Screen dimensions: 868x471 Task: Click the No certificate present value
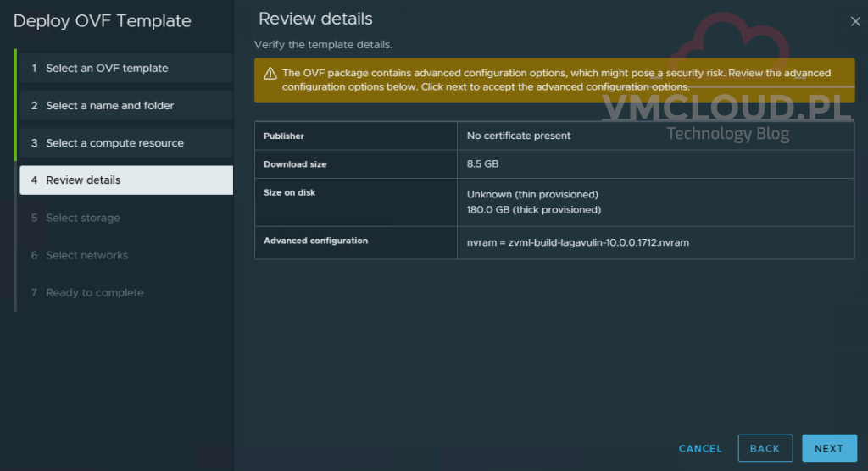[x=519, y=136]
